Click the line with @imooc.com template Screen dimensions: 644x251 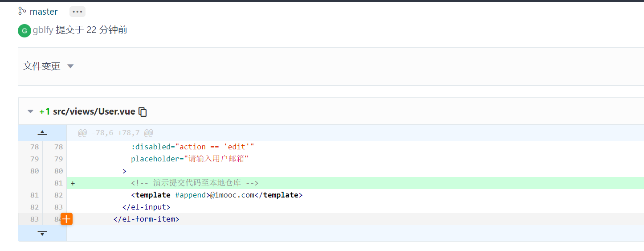(x=216, y=195)
